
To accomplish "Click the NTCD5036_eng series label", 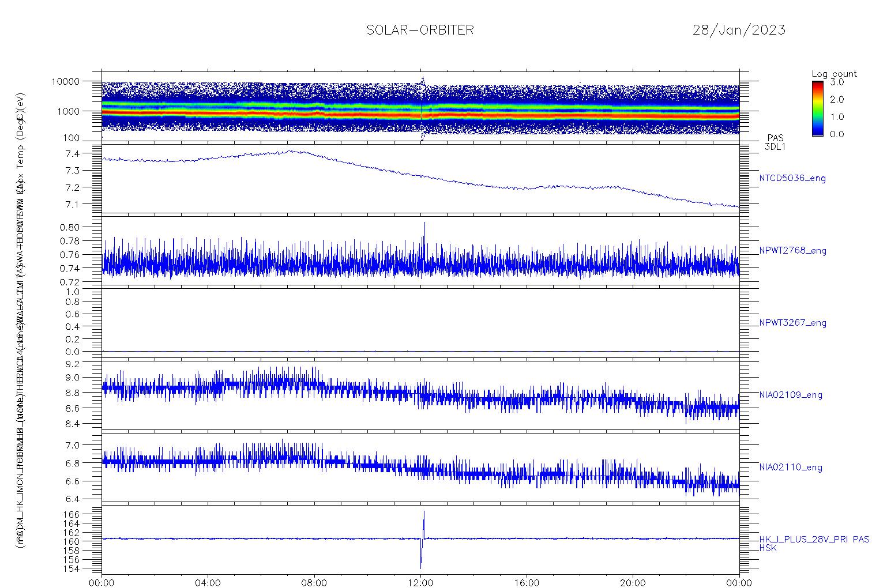I will [792, 179].
